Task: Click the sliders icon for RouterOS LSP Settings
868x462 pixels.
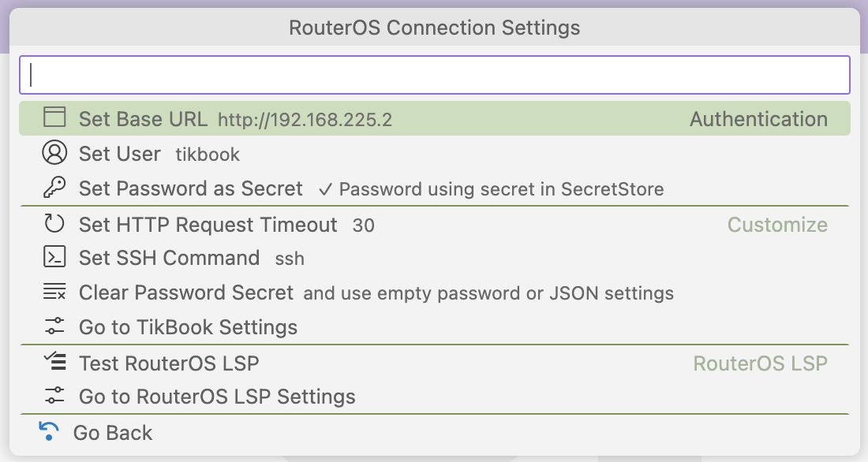Action: pyautogui.click(x=54, y=396)
